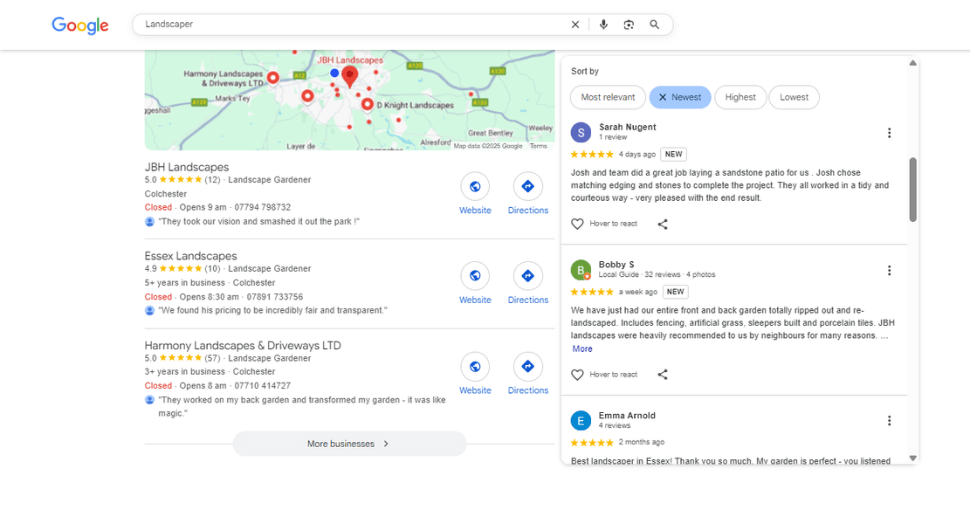Image resolution: width=970 pixels, height=517 pixels.
Task: Click Bobby S's avatar
Action: pyautogui.click(x=580, y=270)
